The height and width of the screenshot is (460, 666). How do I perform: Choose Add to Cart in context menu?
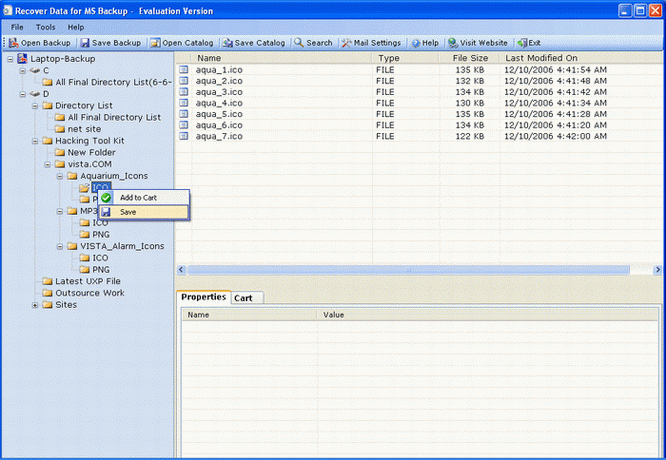137,198
